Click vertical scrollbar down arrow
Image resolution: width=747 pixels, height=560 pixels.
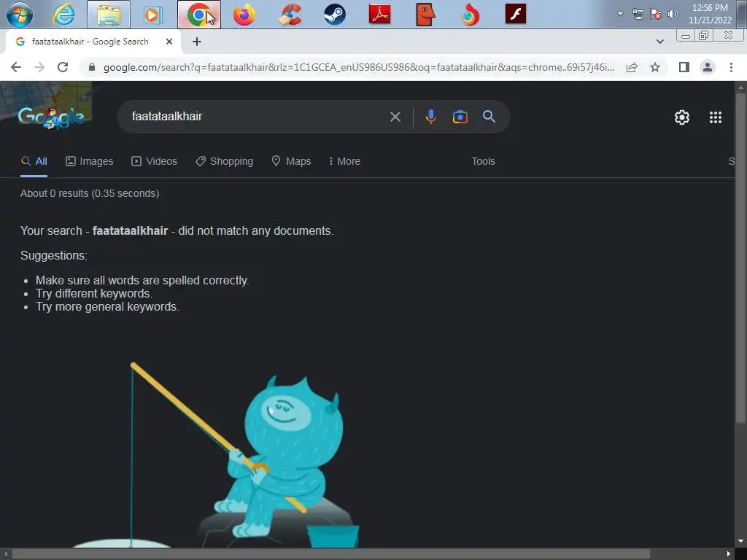click(740, 542)
